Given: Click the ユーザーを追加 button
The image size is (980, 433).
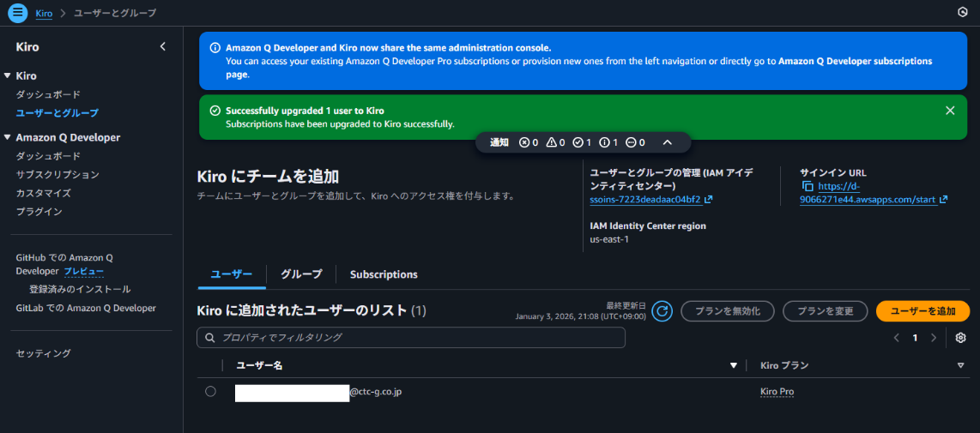Looking at the screenshot, I should pyautogui.click(x=923, y=311).
